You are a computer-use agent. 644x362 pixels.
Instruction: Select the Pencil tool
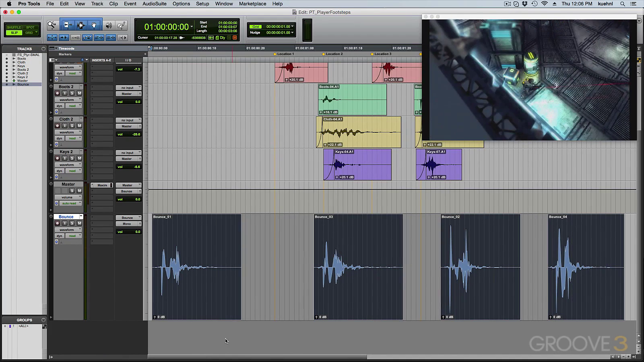coord(121,25)
